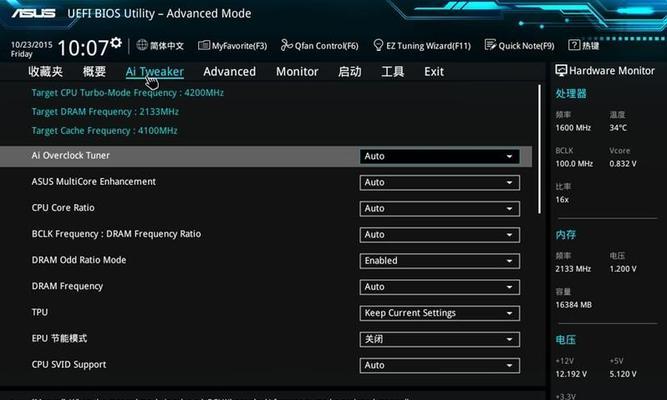Click the 1600 MHz processor frequency value
667x400 pixels.
tap(573, 128)
